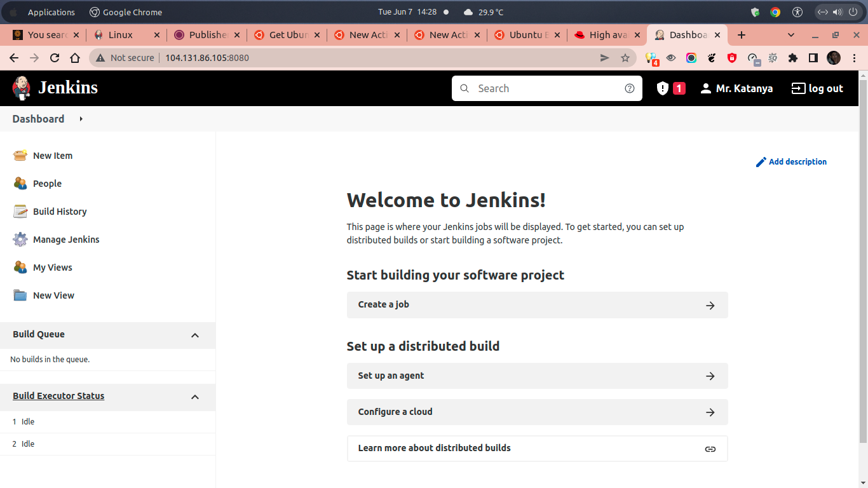Click the weather indicator showing 29.9 °C
This screenshot has width=868, height=488.
click(484, 12)
